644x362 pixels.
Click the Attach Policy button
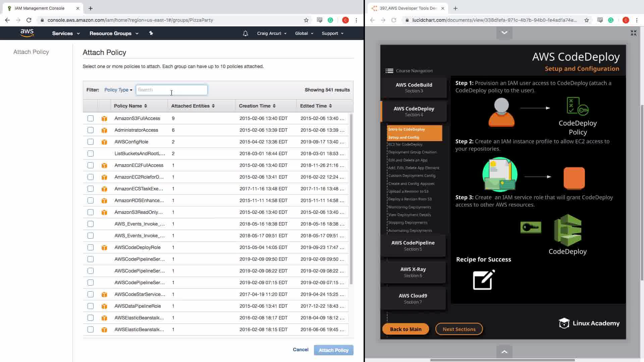tap(333, 350)
